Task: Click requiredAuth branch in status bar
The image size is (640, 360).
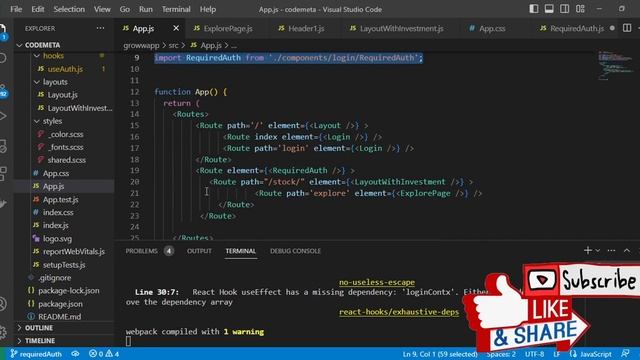Action: click(x=36, y=354)
